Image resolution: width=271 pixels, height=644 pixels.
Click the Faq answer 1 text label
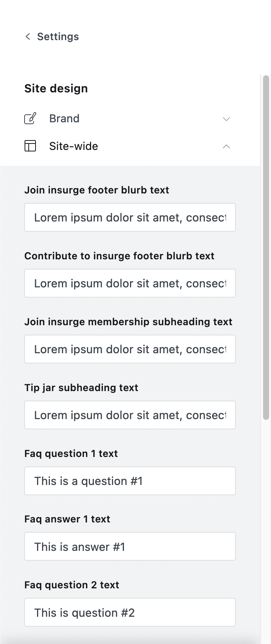click(67, 519)
